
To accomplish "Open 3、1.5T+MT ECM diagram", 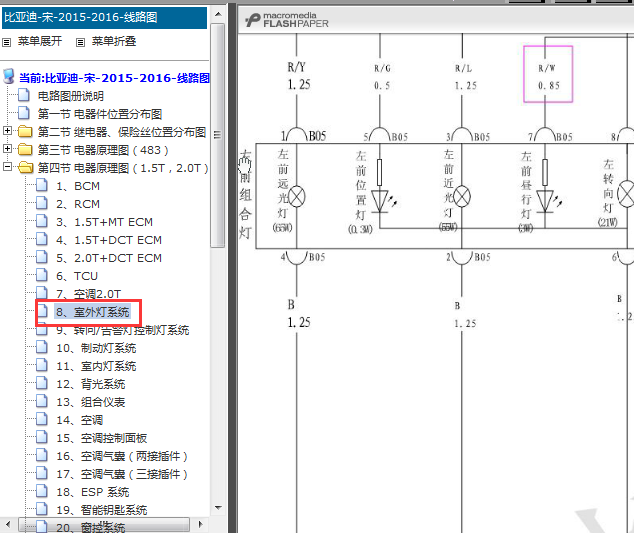I will [x=104, y=222].
